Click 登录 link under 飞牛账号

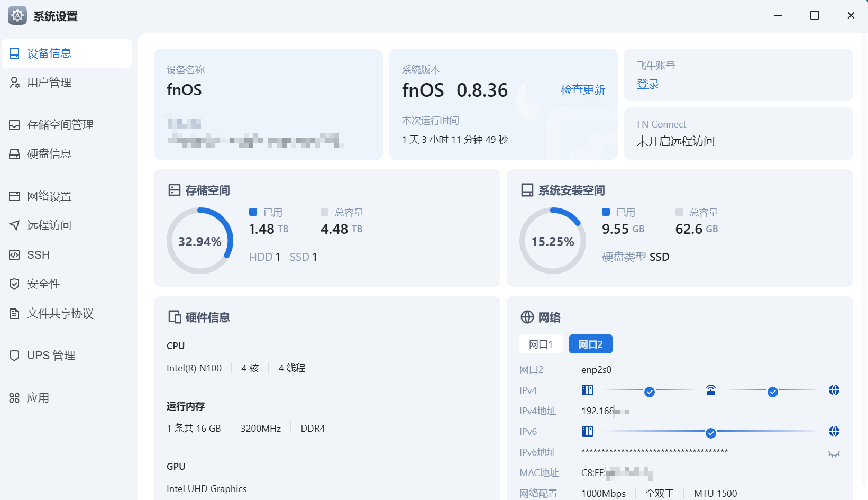(x=648, y=84)
